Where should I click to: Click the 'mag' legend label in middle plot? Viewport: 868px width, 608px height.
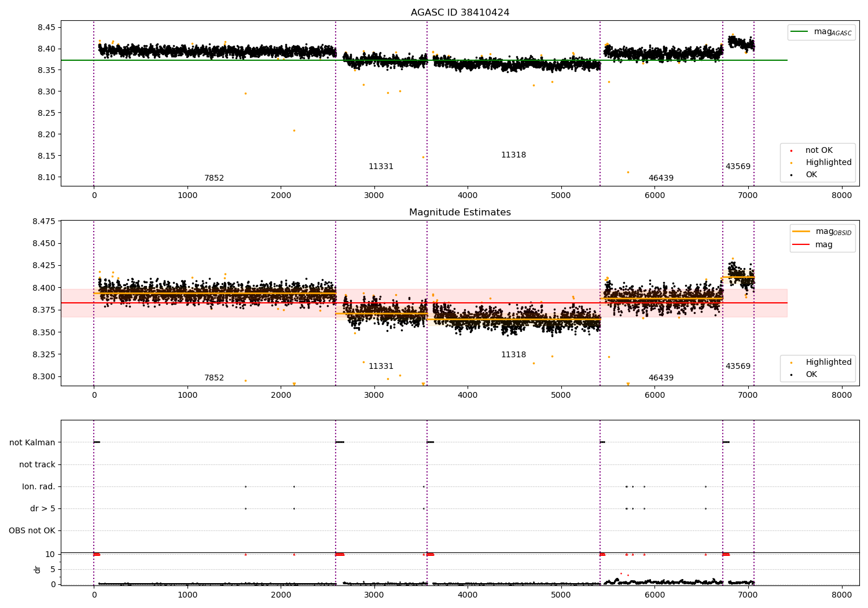click(824, 245)
